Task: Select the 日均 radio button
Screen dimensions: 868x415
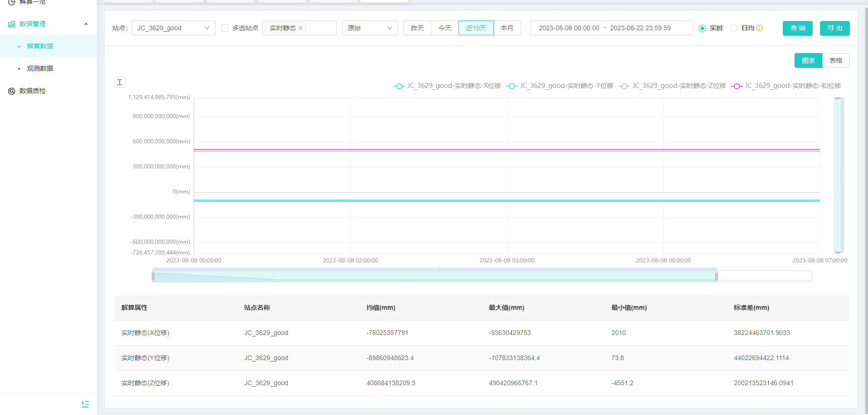Action: click(734, 28)
